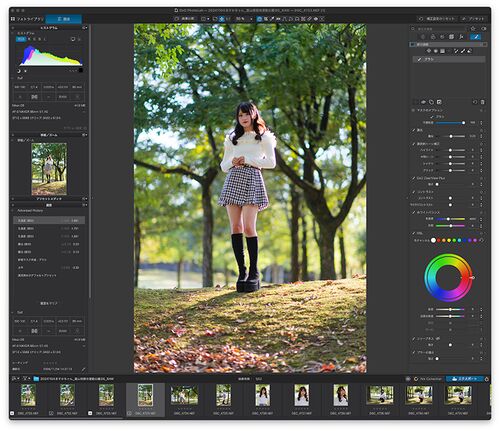This screenshot has height=431, width=500.
Task: Collapse the Histogram palette header arrow
Action: tap(13, 28)
